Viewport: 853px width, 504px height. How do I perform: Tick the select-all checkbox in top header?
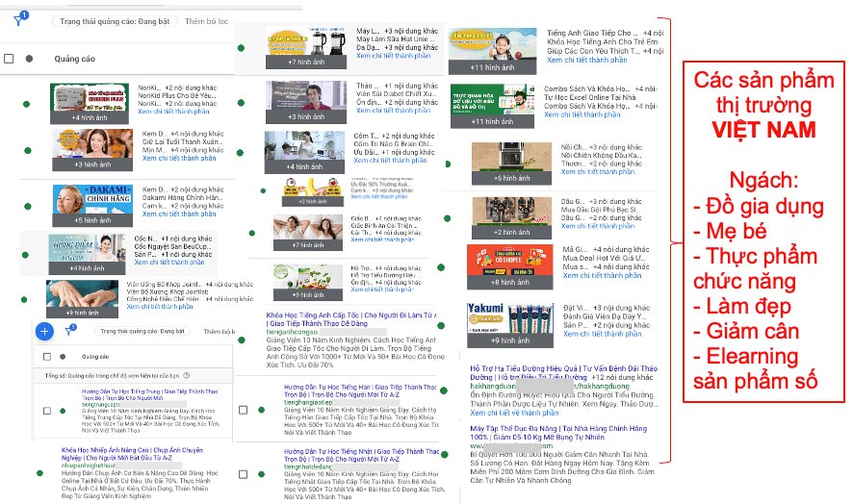tap(9, 59)
